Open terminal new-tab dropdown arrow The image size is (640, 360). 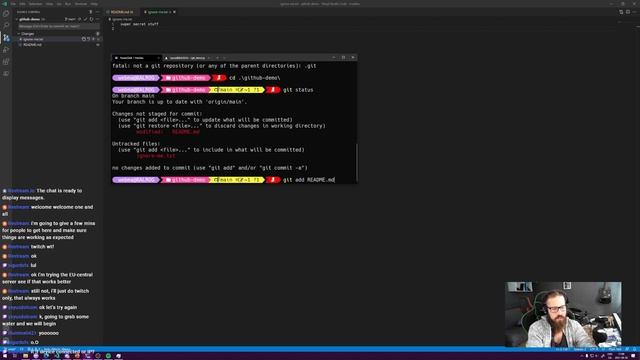click(224, 58)
